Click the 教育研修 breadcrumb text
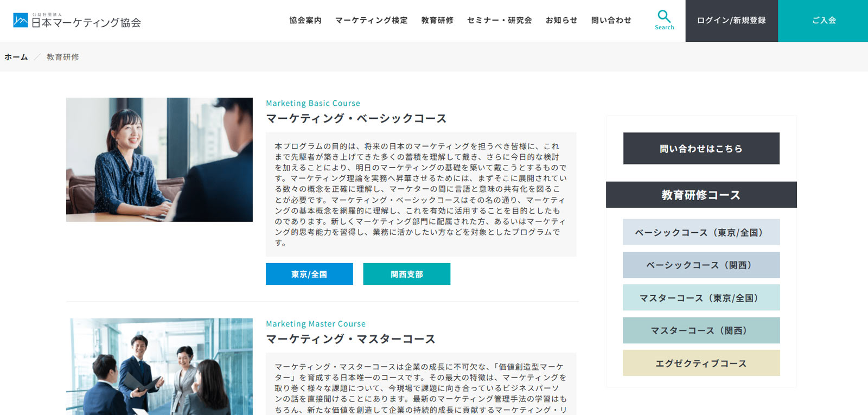Viewport: 868px width, 415px height. pos(63,57)
